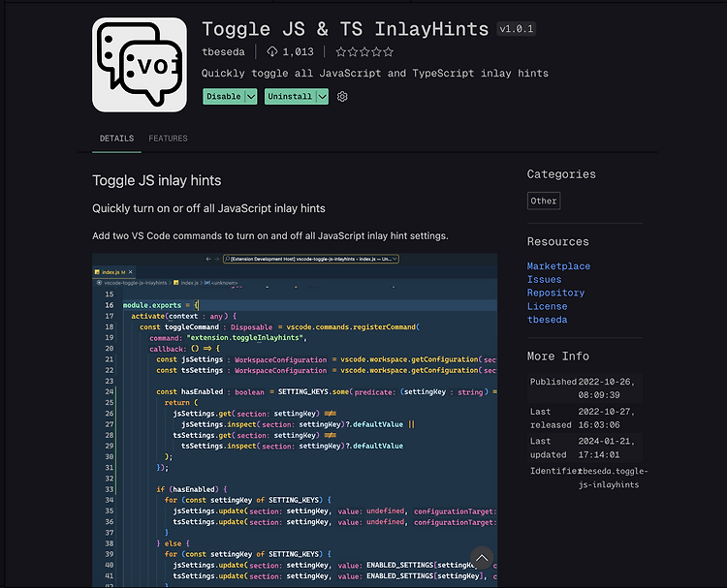Click the 'Toggle JS inlay hints' README heading

[x=157, y=180]
